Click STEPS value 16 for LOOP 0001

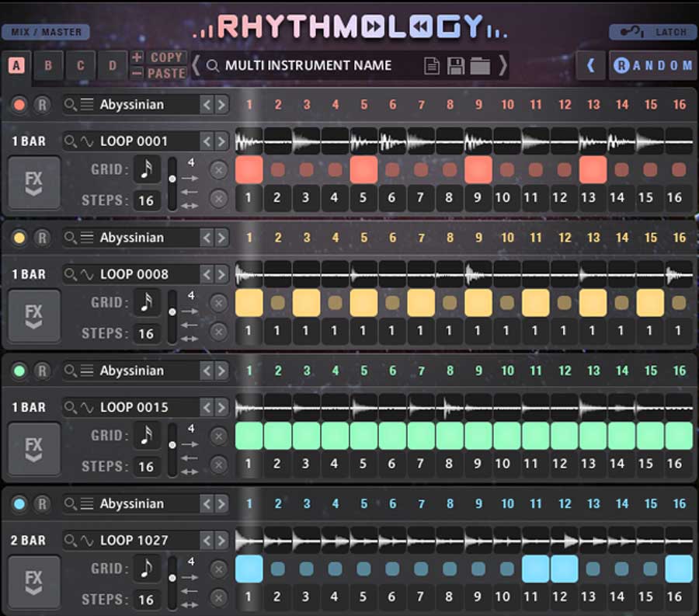pos(146,200)
